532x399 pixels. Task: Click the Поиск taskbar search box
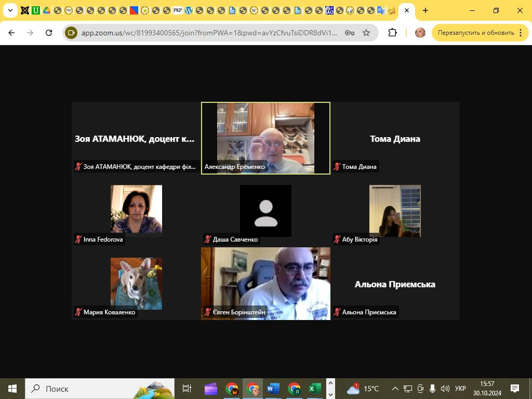click(100, 389)
